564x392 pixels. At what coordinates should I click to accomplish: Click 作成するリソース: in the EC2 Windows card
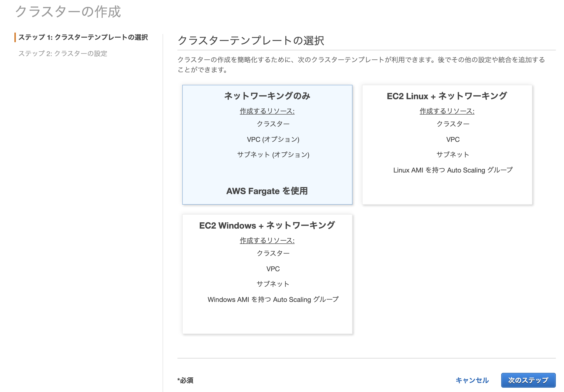267,240
